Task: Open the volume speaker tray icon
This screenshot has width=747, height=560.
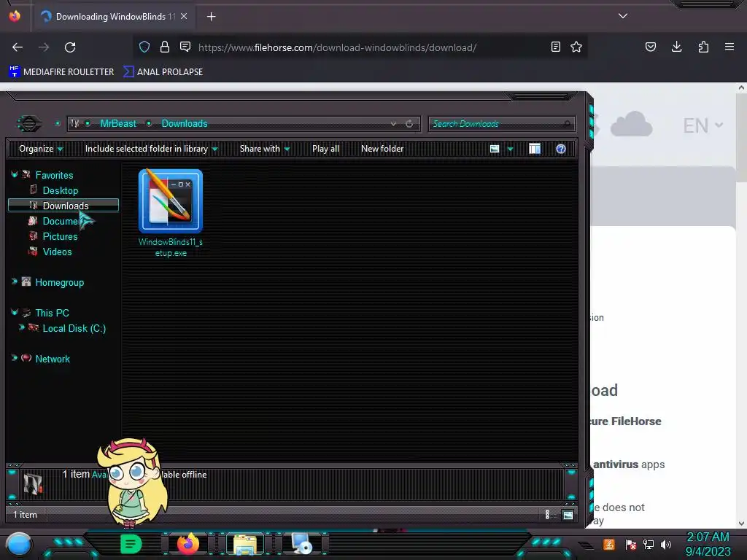Action: [666, 545]
